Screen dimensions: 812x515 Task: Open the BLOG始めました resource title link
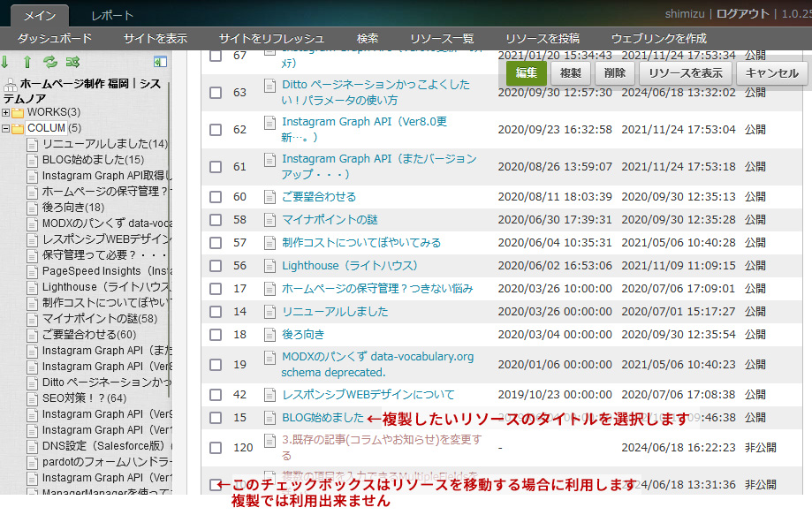pos(323,418)
